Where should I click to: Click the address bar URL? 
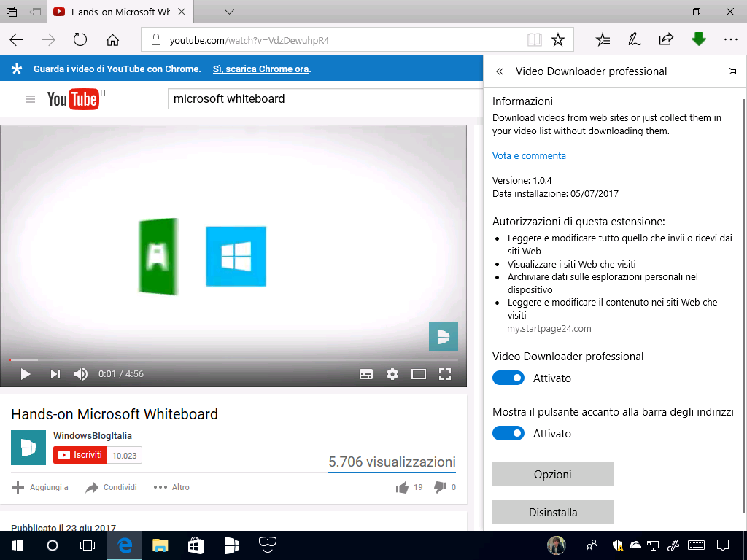pyautogui.click(x=249, y=41)
